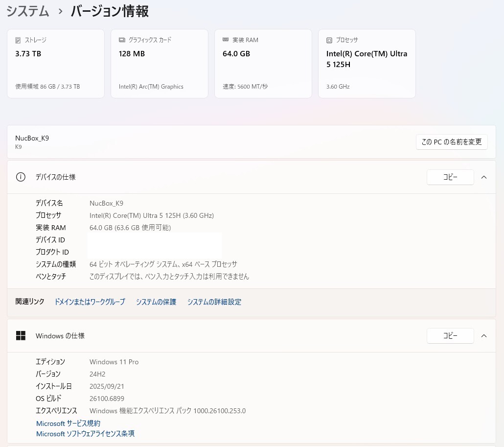This screenshot has width=504, height=447.
Task: Click the processor chip icon in プロセッサ card
Action: [x=329, y=40]
